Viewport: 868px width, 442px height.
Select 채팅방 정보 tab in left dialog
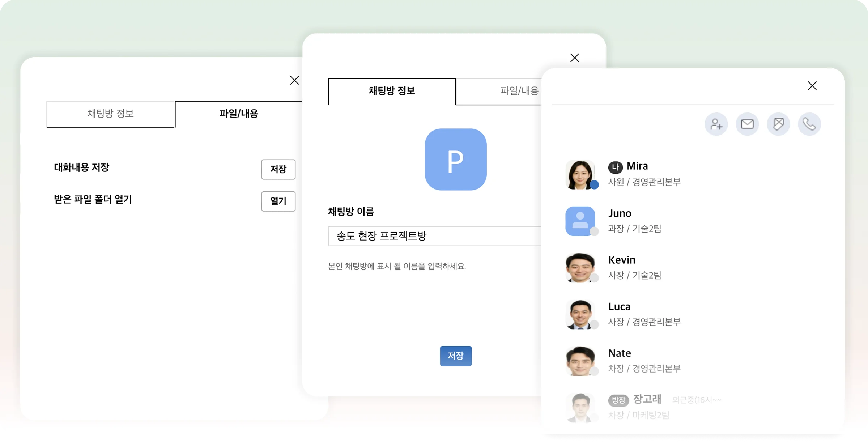point(110,114)
